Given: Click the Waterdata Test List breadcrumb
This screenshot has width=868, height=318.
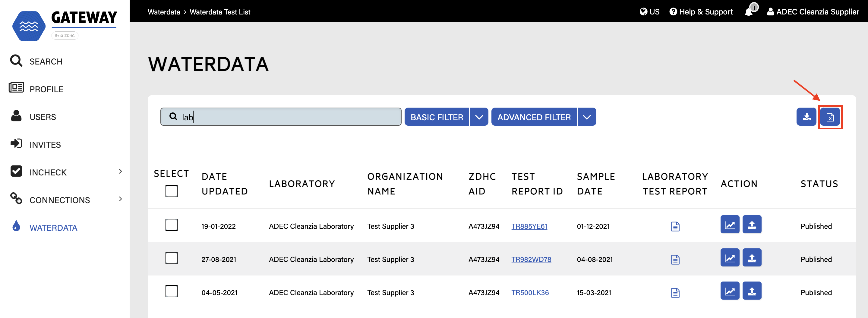Looking at the screenshot, I should pyautogui.click(x=220, y=12).
